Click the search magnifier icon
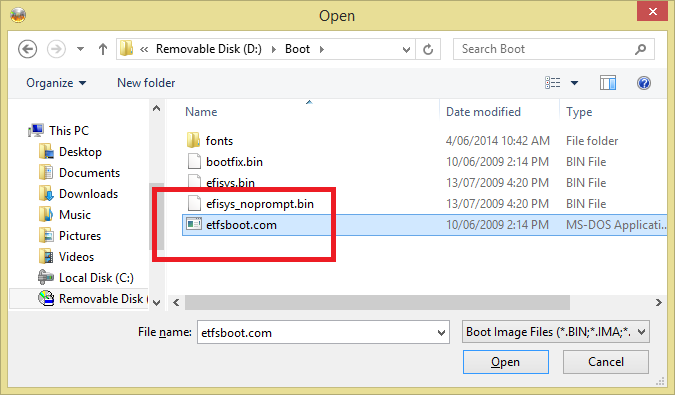Viewport: 677px width, 397px height. 640,49
